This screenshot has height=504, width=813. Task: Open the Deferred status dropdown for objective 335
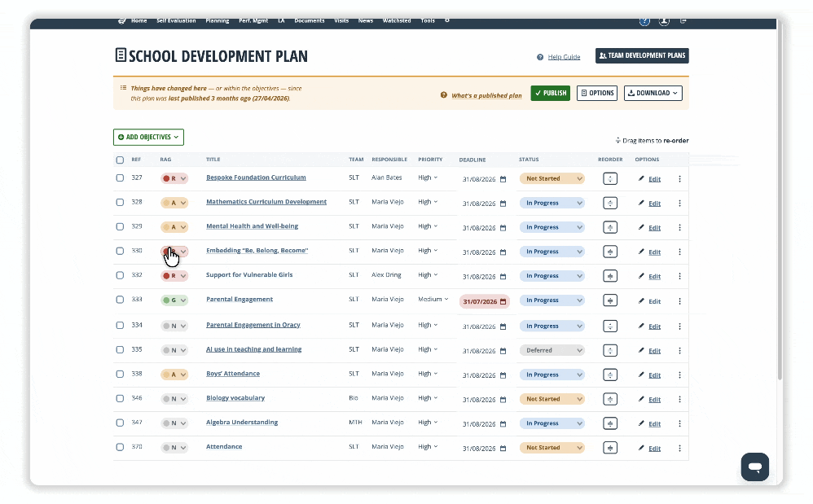click(552, 351)
